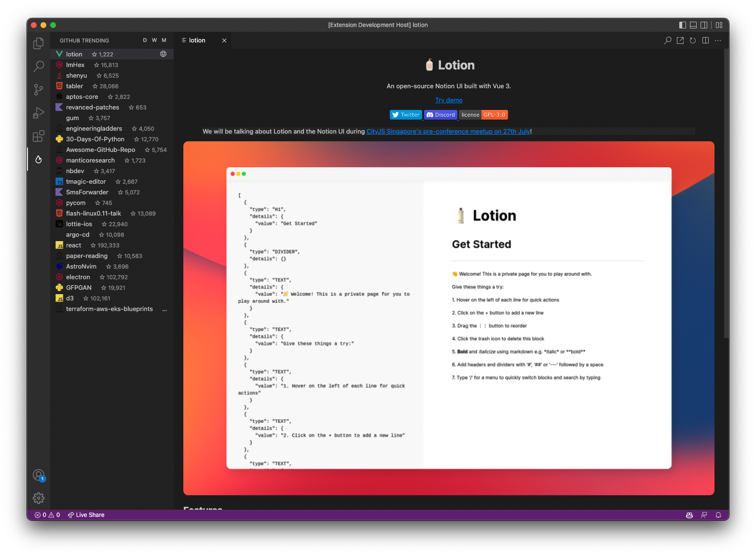
Task: Open CityJS Singapore meetup link
Action: [x=448, y=131]
